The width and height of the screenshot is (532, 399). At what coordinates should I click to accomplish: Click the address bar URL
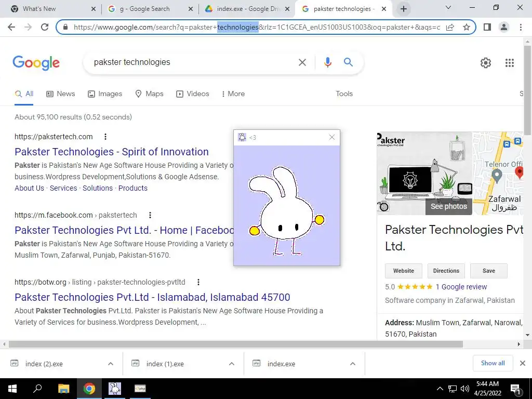(x=257, y=27)
